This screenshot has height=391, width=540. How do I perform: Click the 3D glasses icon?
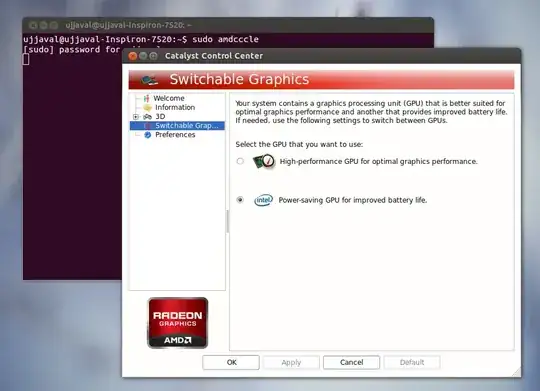click(147, 117)
